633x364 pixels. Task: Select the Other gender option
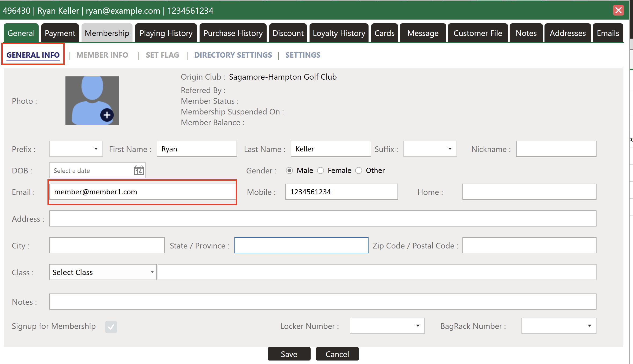pyautogui.click(x=359, y=170)
